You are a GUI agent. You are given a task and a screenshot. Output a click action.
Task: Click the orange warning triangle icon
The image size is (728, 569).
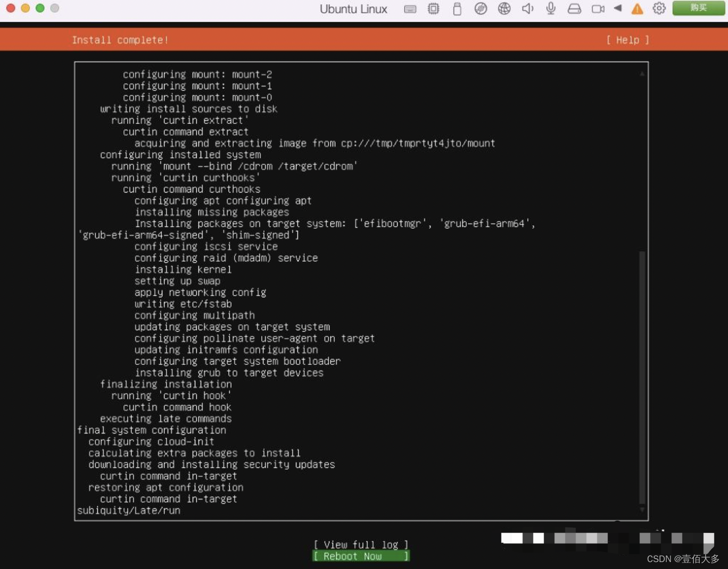tap(637, 9)
